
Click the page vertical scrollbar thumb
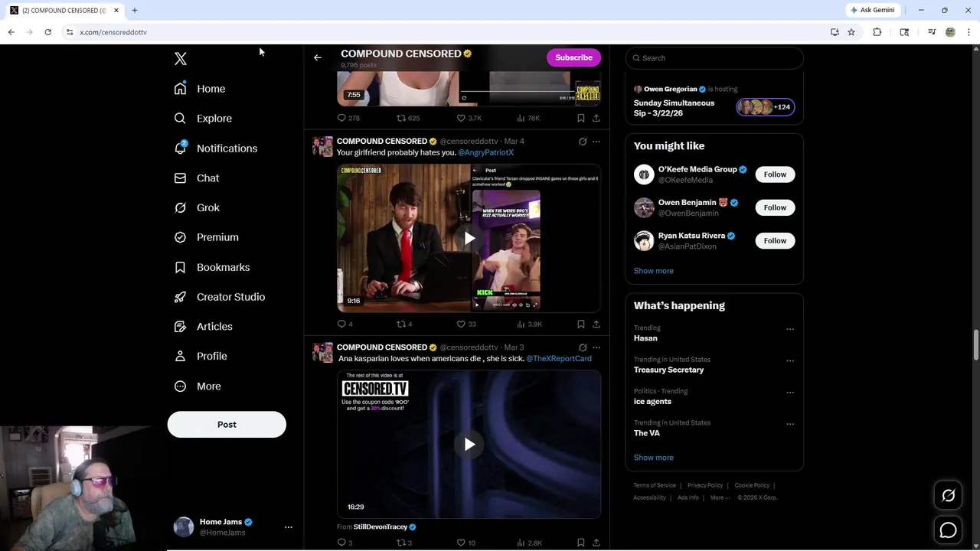[975, 345]
